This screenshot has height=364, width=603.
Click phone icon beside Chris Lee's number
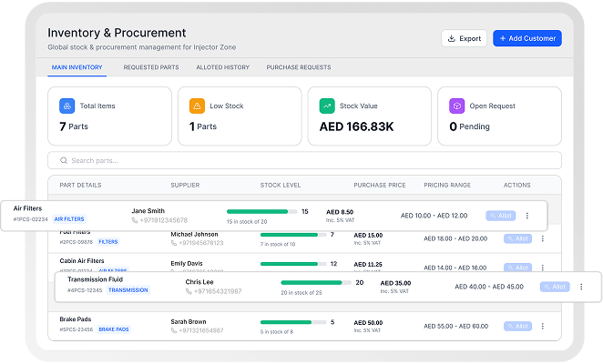pos(189,291)
